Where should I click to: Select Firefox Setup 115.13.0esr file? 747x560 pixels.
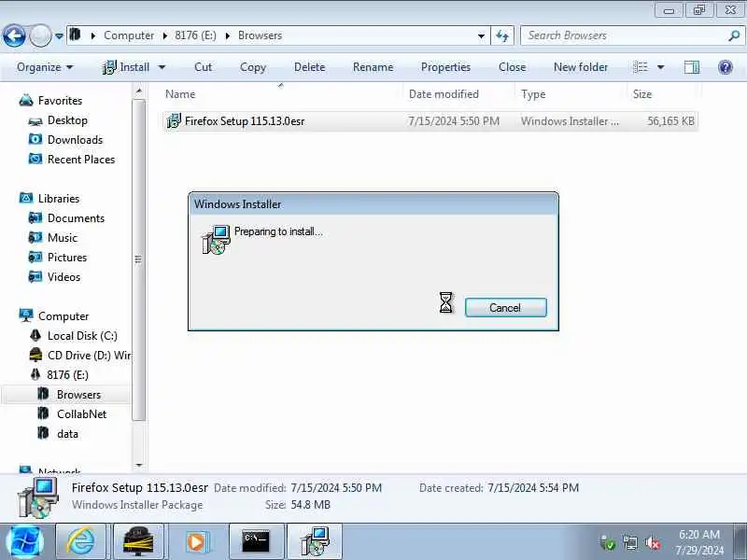click(x=430, y=121)
